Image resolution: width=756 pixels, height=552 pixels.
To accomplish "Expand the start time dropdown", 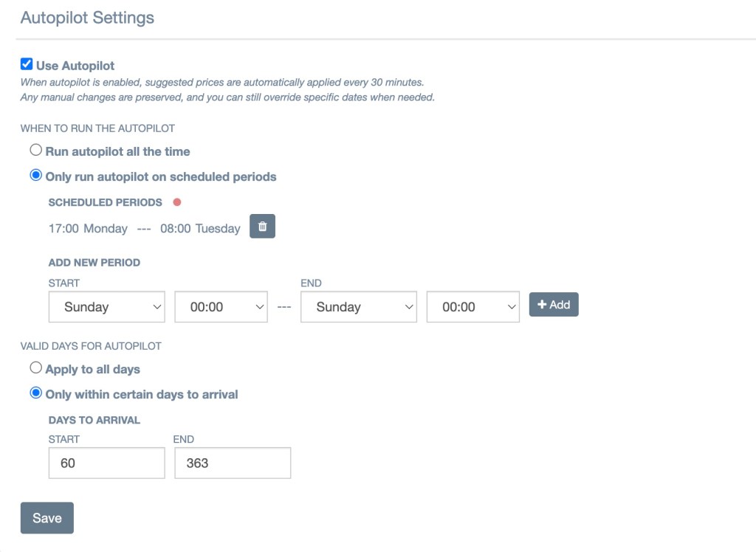I will tap(221, 307).
